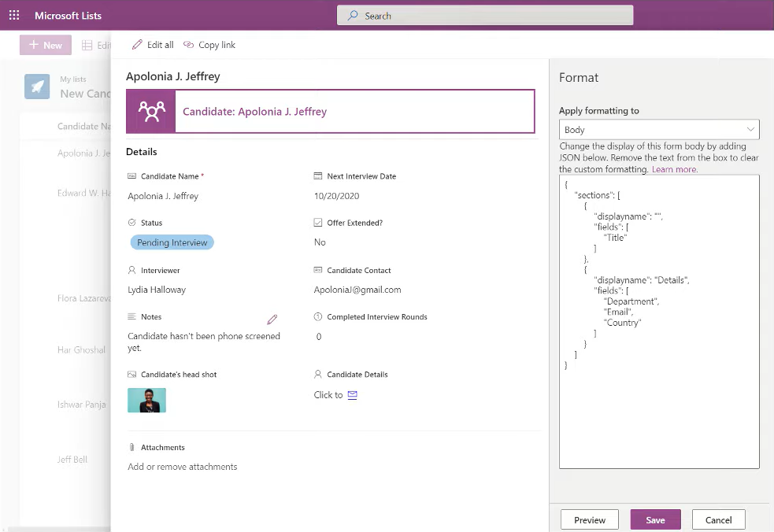Click the paperclip Attachments icon
Viewport: 774px width, 532px height.
tap(131, 448)
